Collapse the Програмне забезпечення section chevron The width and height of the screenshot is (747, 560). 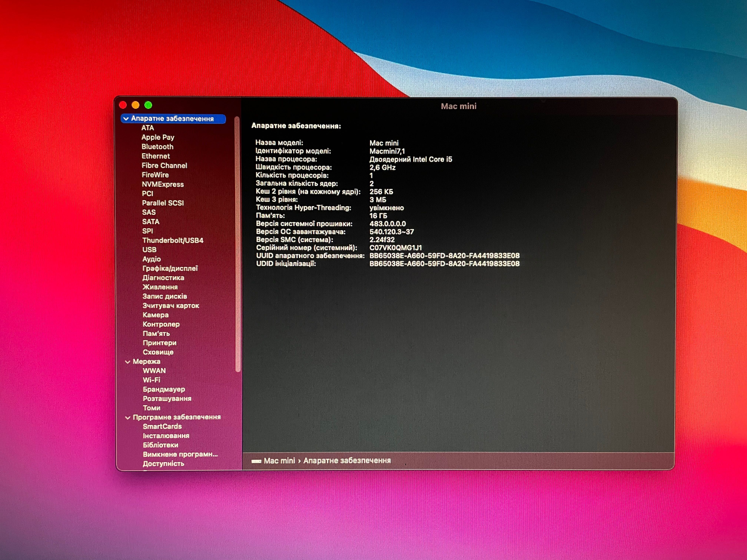[128, 418]
